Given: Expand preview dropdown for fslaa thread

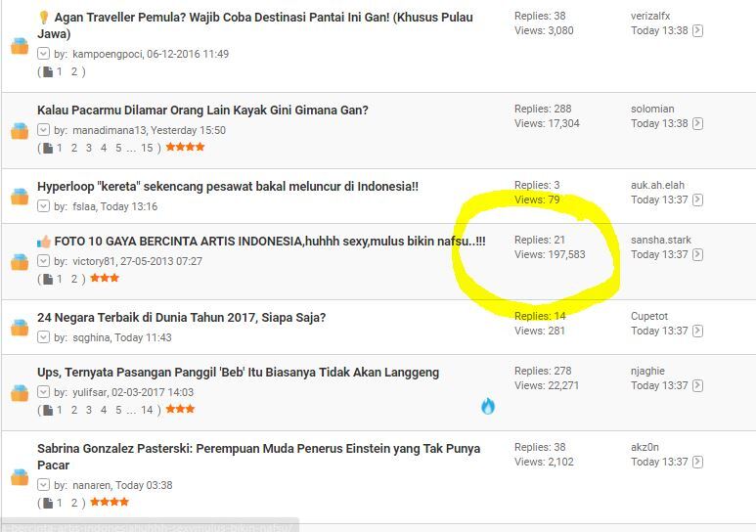Looking at the screenshot, I should tap(43, 206).
